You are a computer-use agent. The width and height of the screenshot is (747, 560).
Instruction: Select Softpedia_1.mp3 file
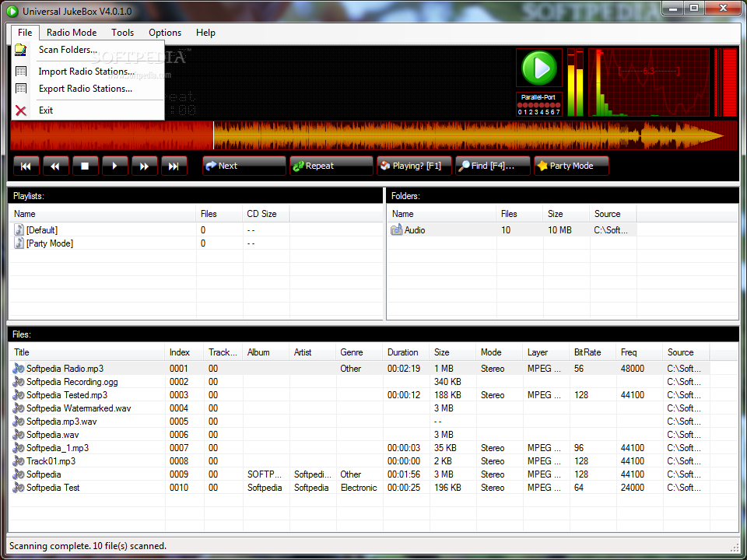(x=57, y=448)
